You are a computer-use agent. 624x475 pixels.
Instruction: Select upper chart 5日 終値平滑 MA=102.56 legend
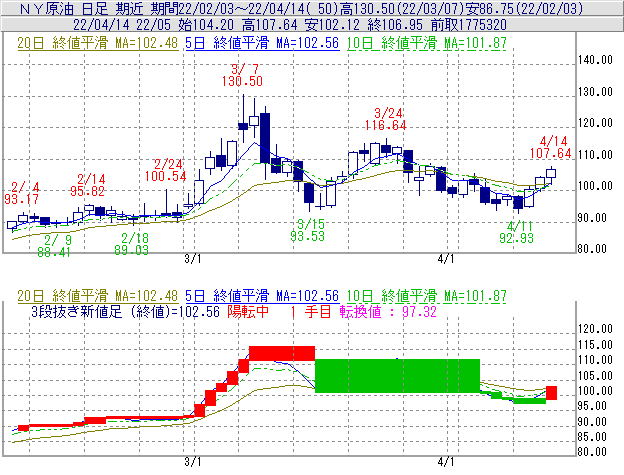tap(262, 43)
